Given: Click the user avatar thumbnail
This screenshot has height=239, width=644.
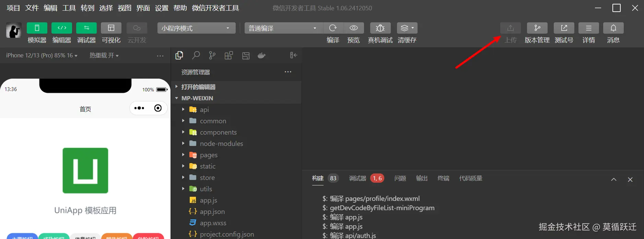Looking at the screenshot, I should (x=14, y=30).
